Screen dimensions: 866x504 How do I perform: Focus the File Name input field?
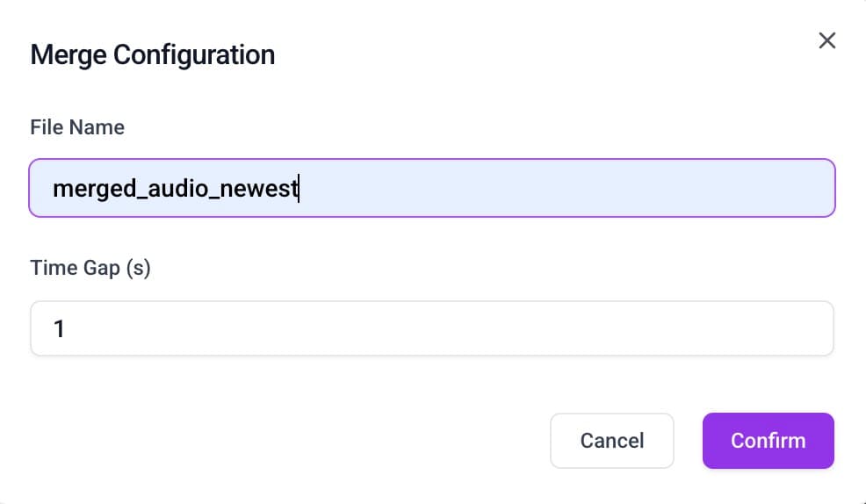tap(431, 188)
